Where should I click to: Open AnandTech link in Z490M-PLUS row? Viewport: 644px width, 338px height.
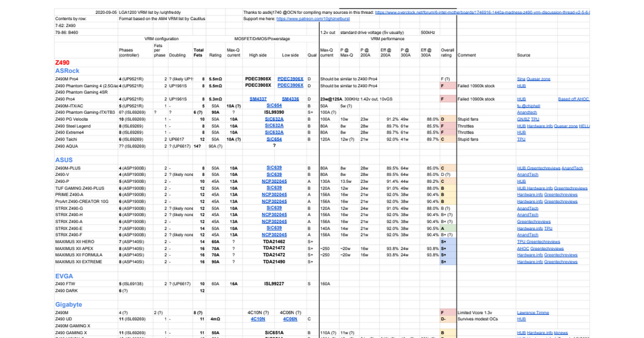[x=572, y=168]
